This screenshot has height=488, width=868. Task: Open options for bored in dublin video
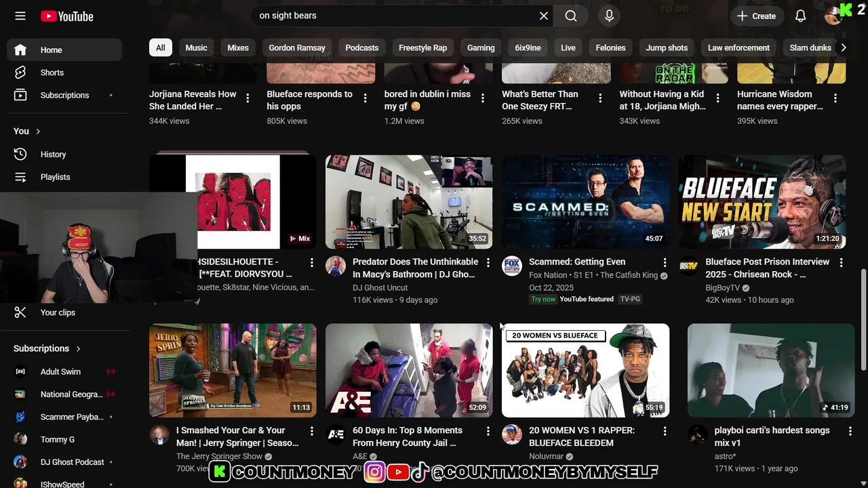click(483, 98)
